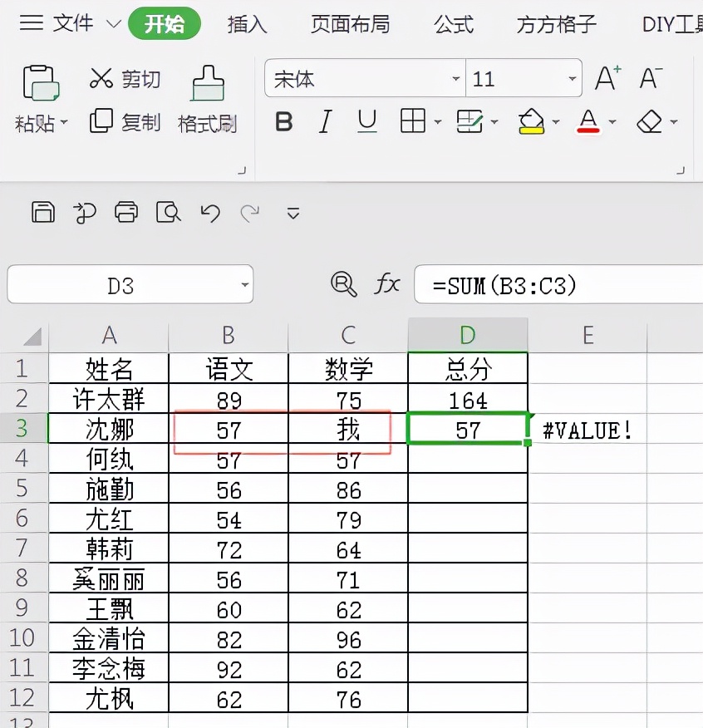Select the Format Painter brush icon
This screenshot has height=728, width=703.
click(x=208, y=83)
